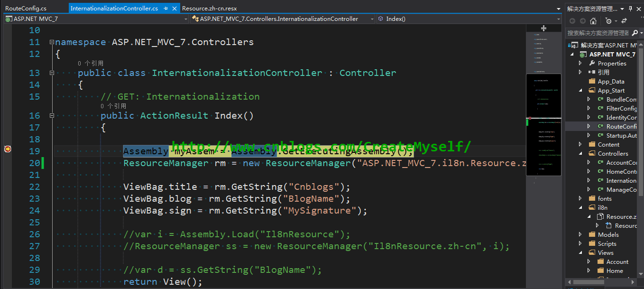Close the Solution Explorer panel
Viewport: 644px width, 289px height.
(x=639, y=9)
